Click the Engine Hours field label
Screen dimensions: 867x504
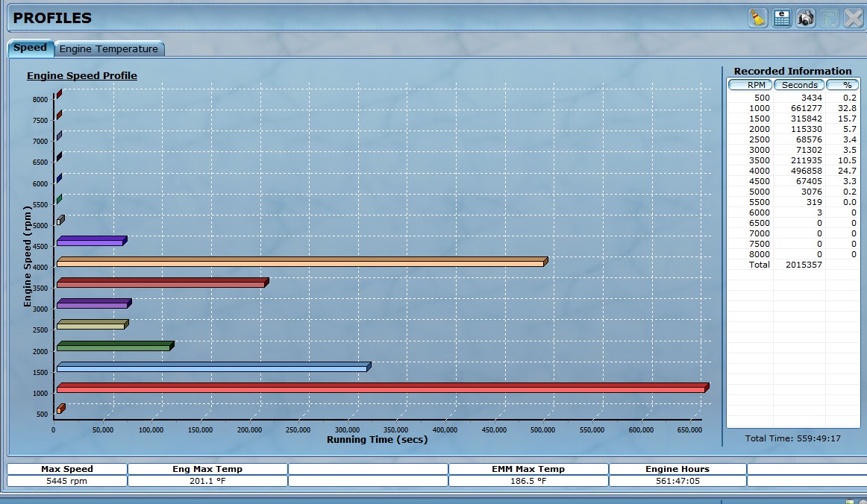tap(677, 469)
